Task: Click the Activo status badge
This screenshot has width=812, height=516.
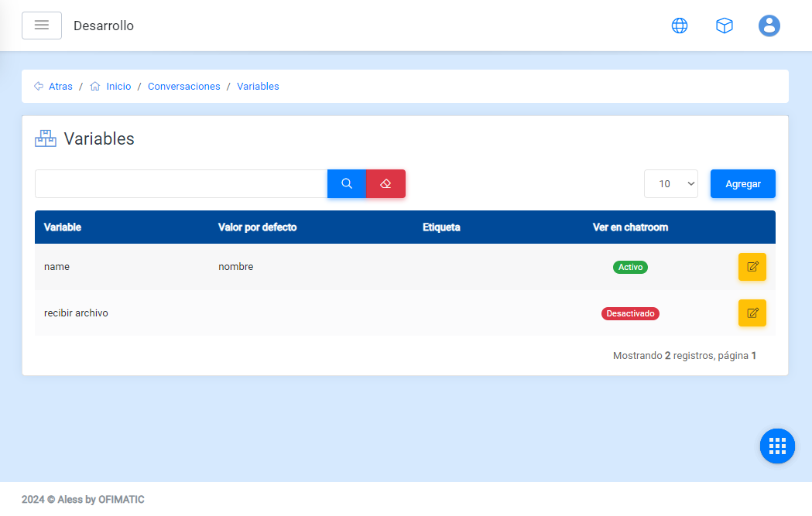Action: 630,267
